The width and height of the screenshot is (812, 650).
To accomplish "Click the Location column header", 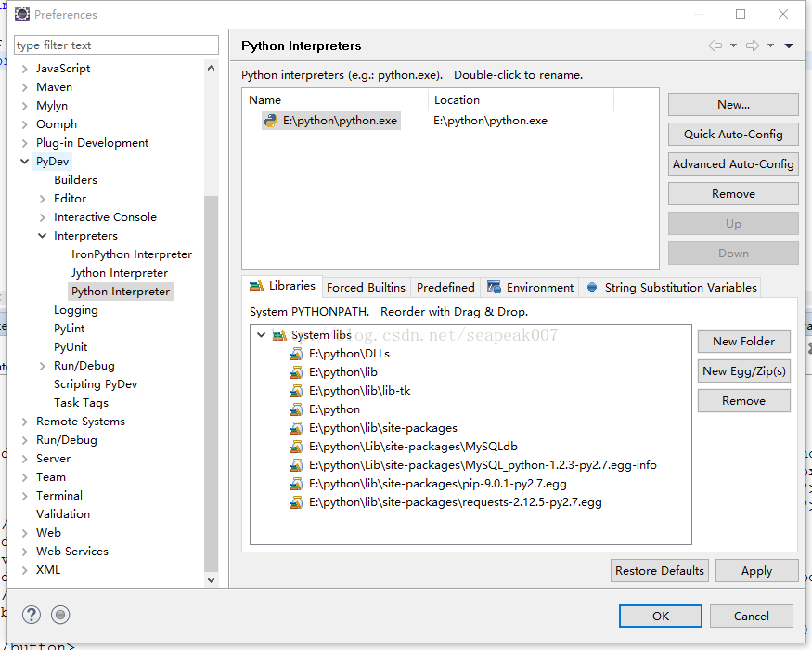I will coord(521,100).
